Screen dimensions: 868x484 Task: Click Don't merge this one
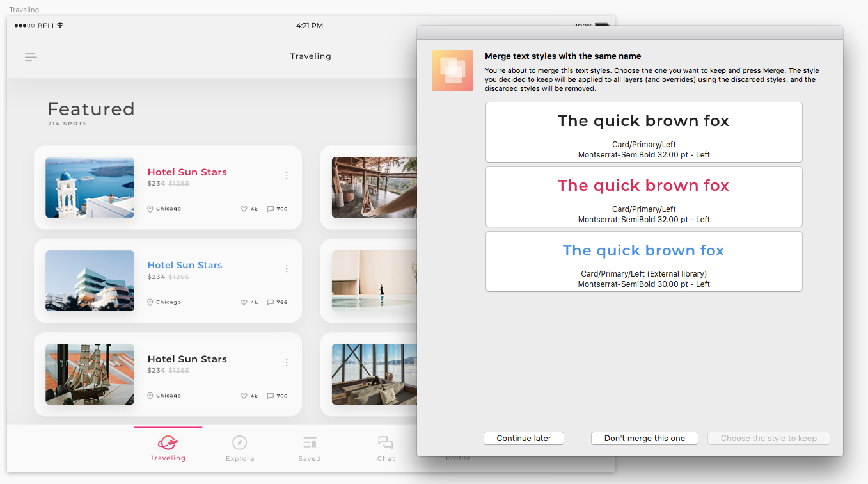[644, 438]
